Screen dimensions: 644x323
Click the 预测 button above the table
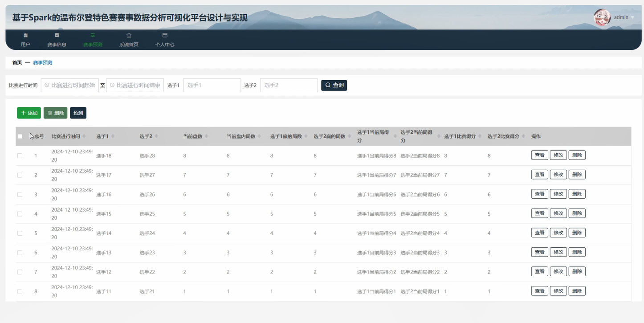[78, 113]
